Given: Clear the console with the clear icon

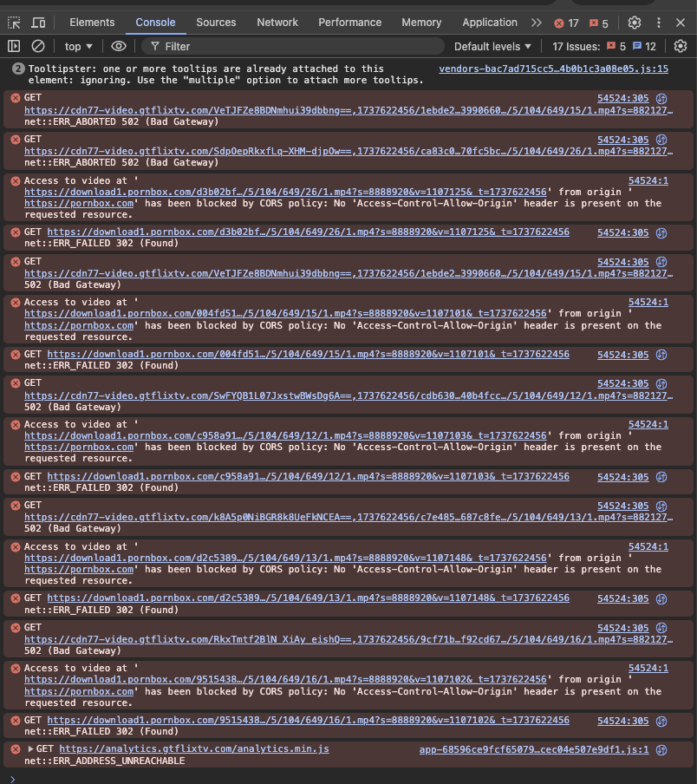Looking at the screenshot, I should (38, 46).
